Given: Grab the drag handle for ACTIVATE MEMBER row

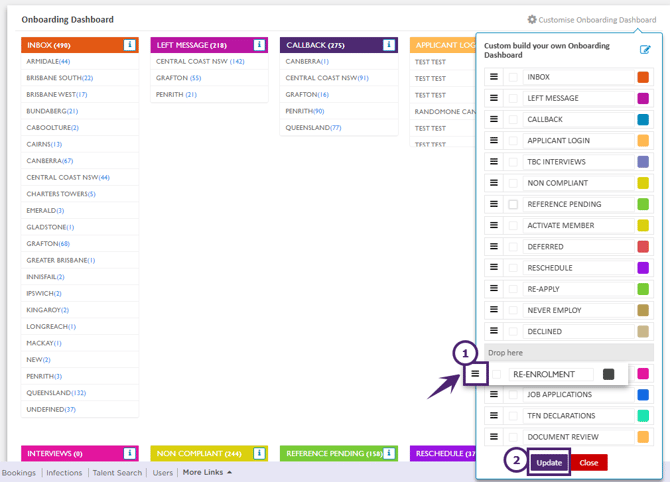Looking at the screenshot, I should (494, 225).
